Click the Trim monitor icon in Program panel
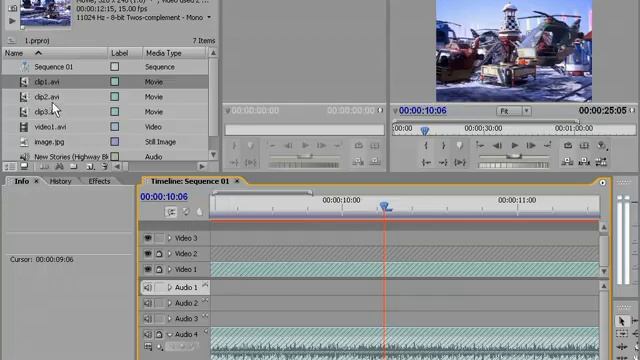The height and width of the screenshot is (360, 640). [601, 162]
